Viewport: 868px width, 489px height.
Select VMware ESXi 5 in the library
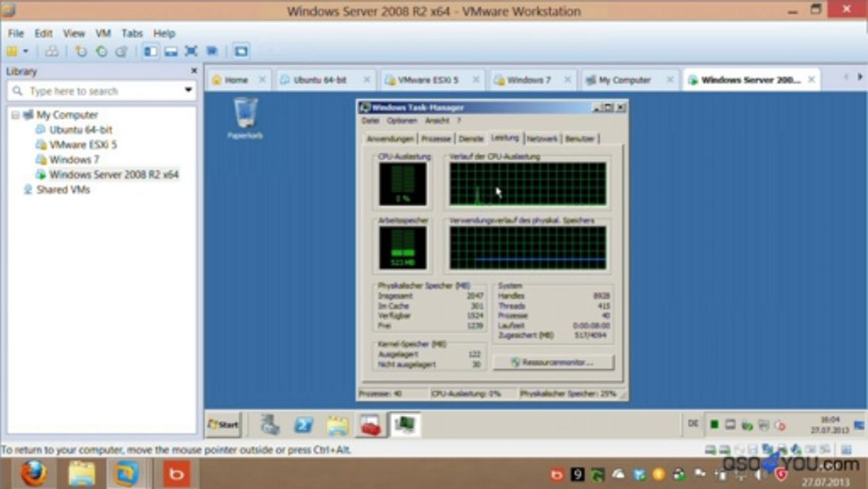pos(83,145)
